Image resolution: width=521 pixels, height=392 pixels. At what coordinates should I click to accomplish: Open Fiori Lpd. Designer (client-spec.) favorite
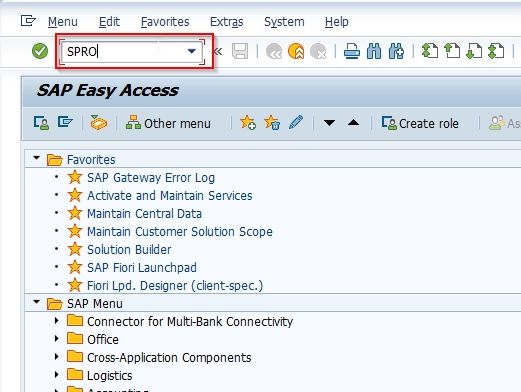(x=175, y=286)
